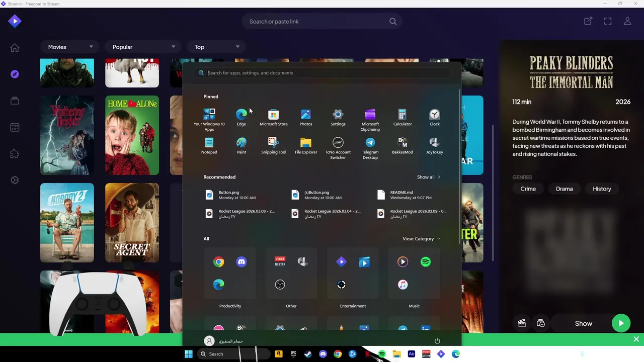This screenshot has width=644, height=362.
Task: Select the Discover compass icon in Stremio sidebar
Action: pyautogui.click(x=15, y=74)
